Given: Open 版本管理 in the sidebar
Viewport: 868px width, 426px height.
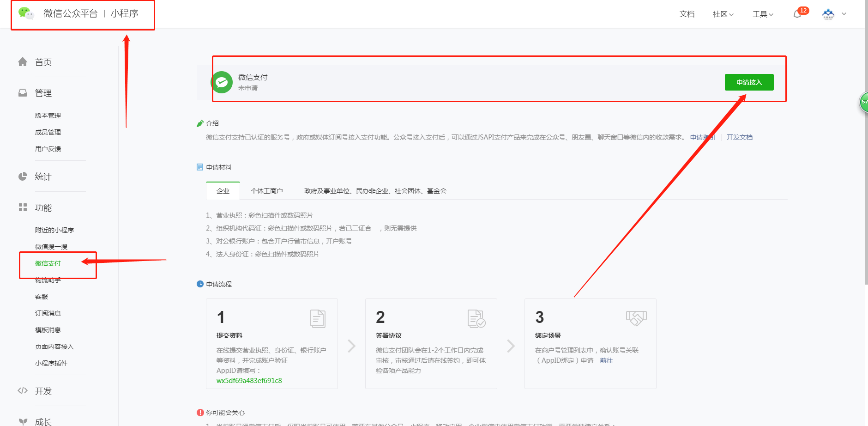Looking at the screenshot, I should (48, 116).
